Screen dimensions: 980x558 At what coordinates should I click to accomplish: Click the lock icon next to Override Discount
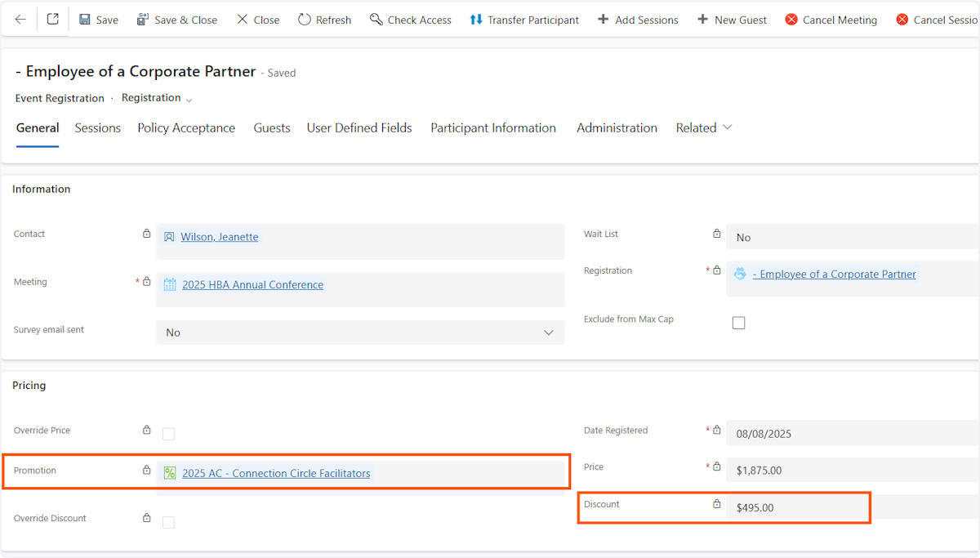[147, 518]
